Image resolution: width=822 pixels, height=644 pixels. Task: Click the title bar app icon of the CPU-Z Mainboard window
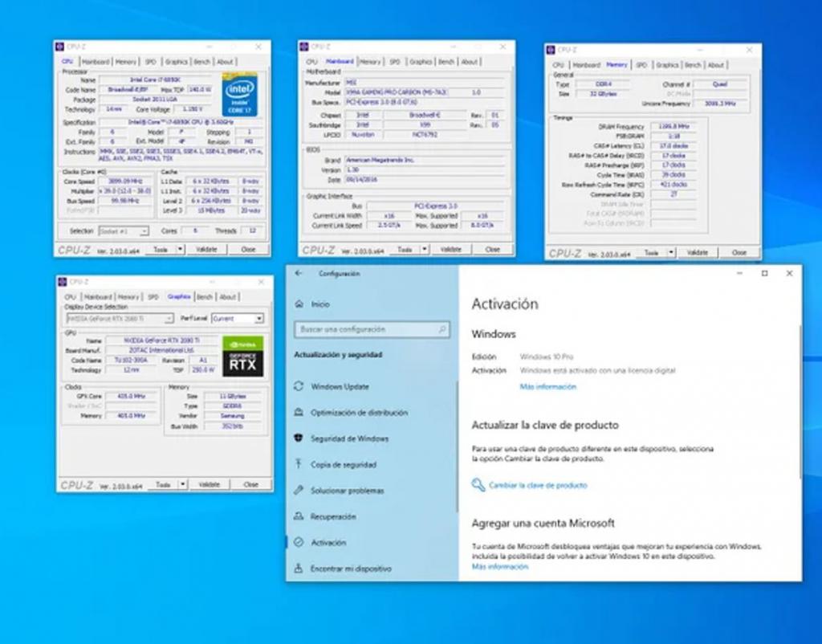[x=304, y=47]
